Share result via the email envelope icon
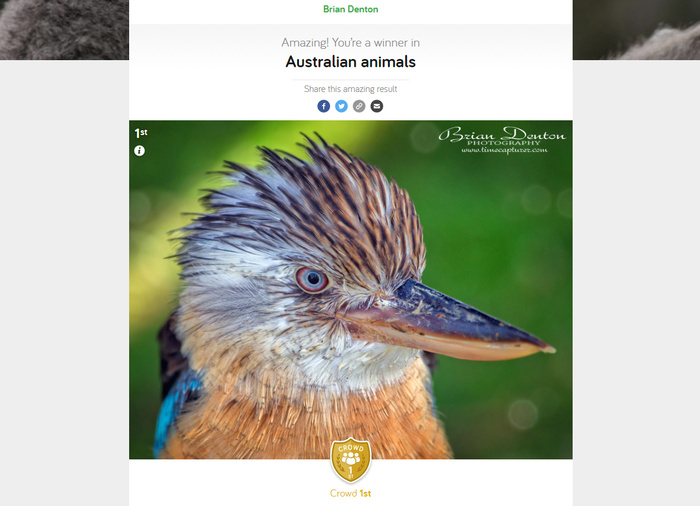Screen dimensions: 700x506 (x=377, y=106)
